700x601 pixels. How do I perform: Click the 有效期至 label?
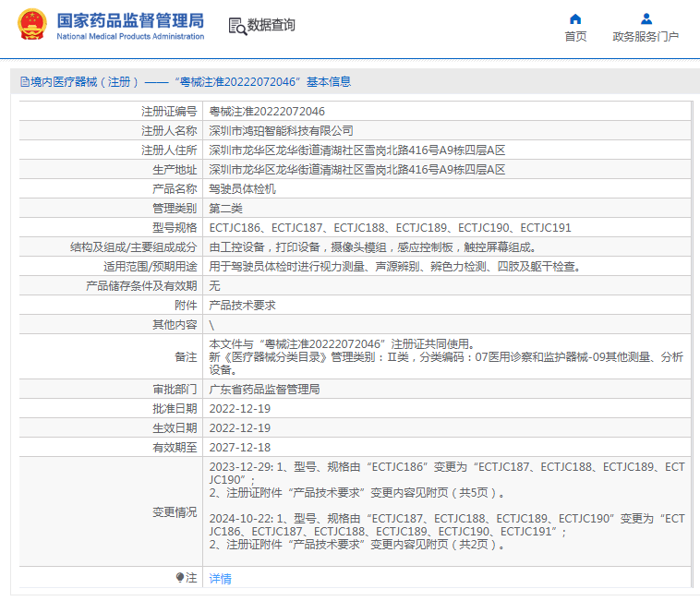[175, 448]
